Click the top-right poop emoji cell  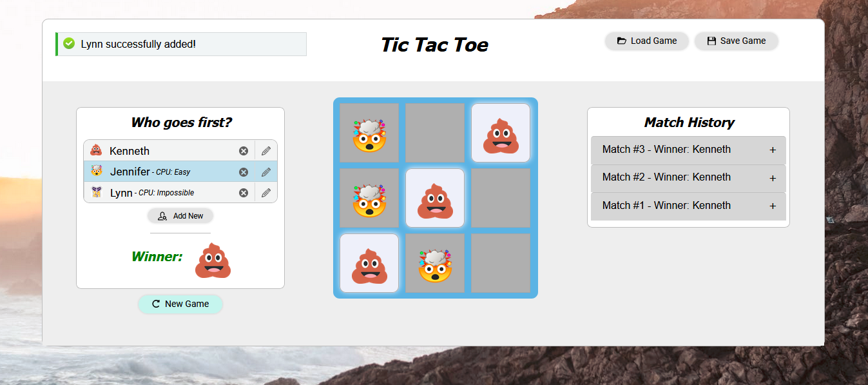click(x=501, y=133)
